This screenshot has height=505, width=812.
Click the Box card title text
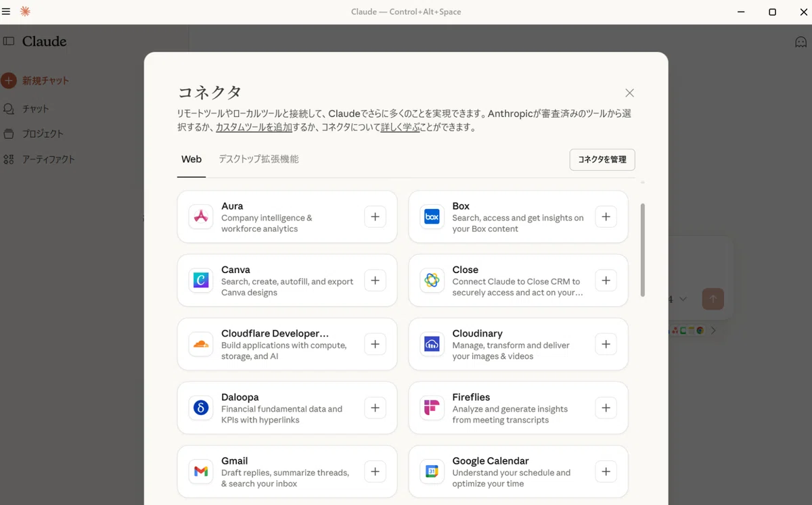tap(461, 206)
